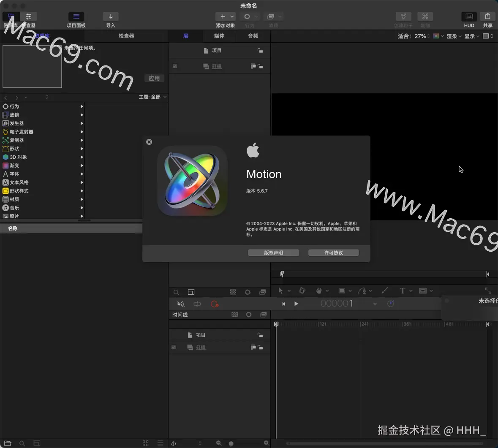This screenshot has width=498, height=448.
Task: Open the canvas zoom level 27% dropdown
Action: (x=422, y=36)
